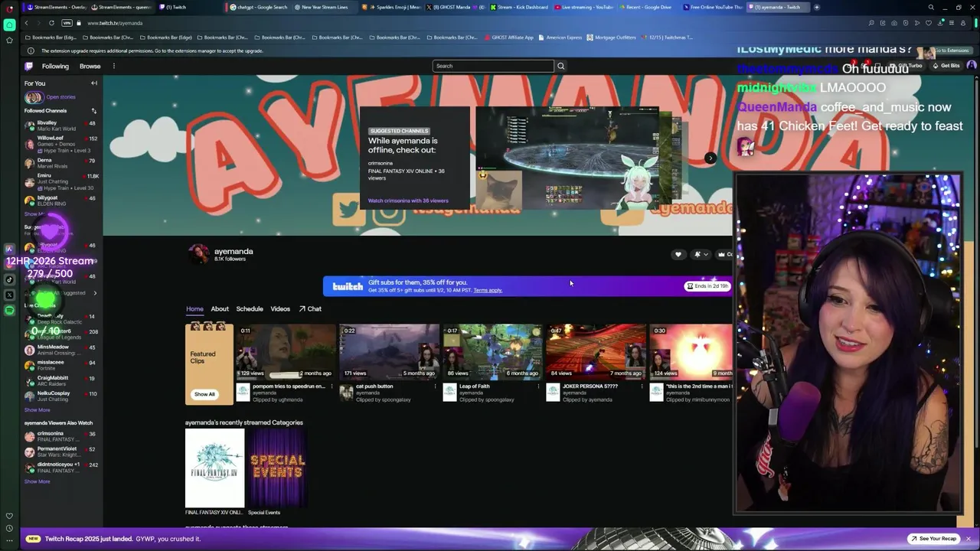
Task: Click the Show All featured clips button
Action: click(x=204, y=394)
